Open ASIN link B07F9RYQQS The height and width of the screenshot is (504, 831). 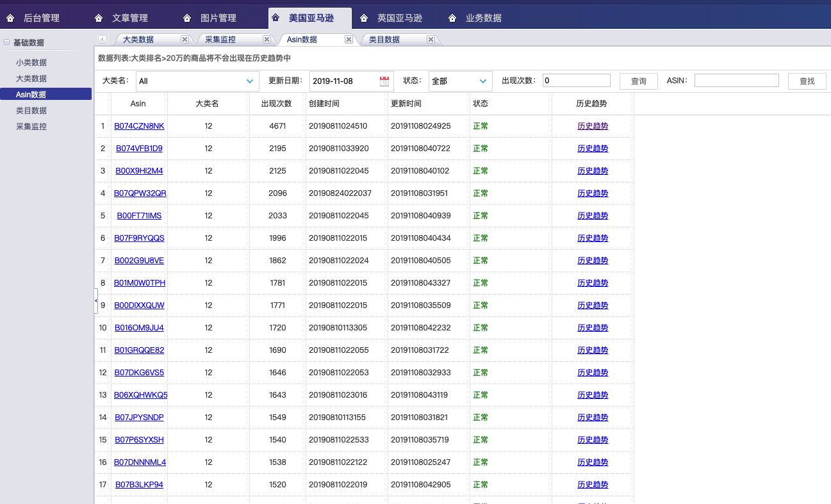[x=139, y=238]
